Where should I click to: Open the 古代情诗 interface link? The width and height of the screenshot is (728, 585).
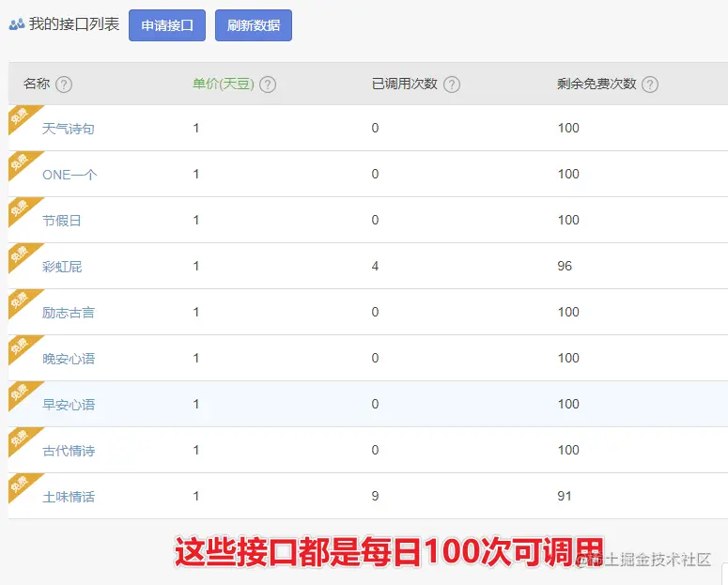pyautogui.click(x=69, y=451)
